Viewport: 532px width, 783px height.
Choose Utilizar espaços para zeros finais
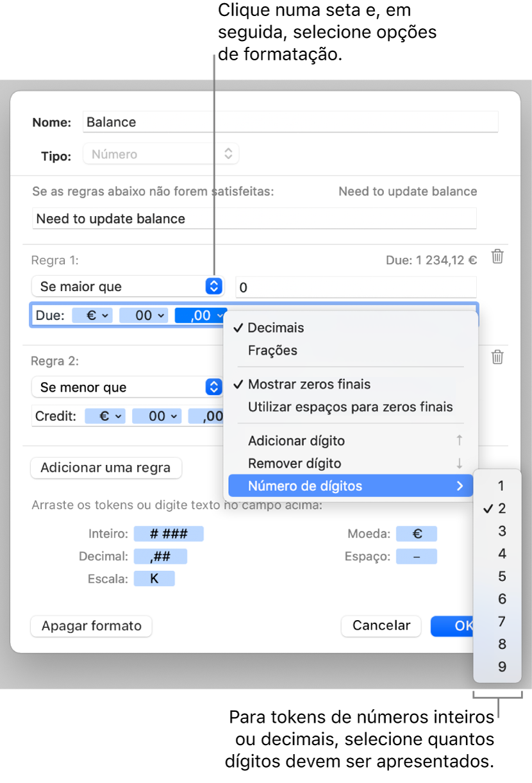pos(351,407)
